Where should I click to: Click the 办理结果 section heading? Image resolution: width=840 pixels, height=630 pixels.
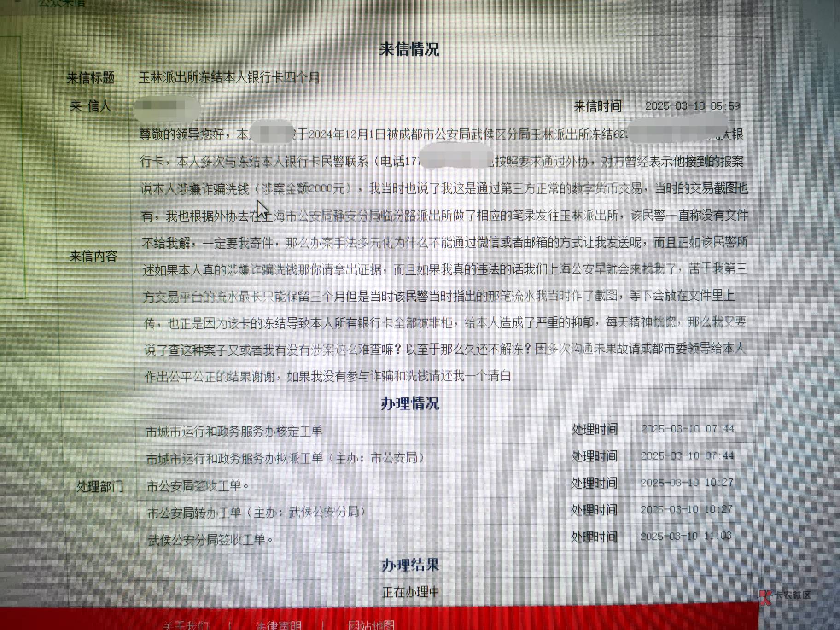tap(410, 565)
